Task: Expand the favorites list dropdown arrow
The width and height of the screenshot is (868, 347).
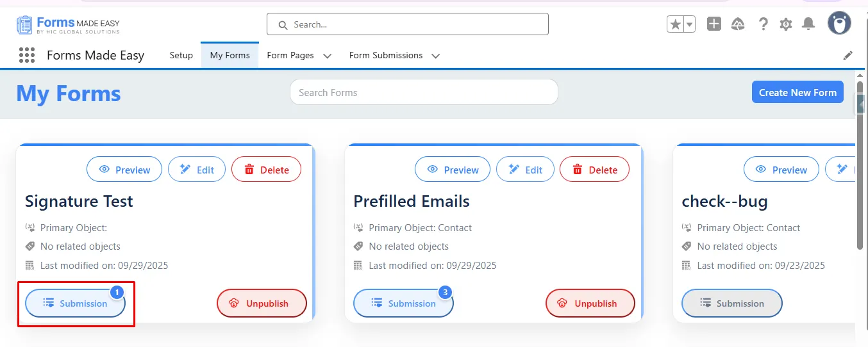Action: click(x=690, y=24)
